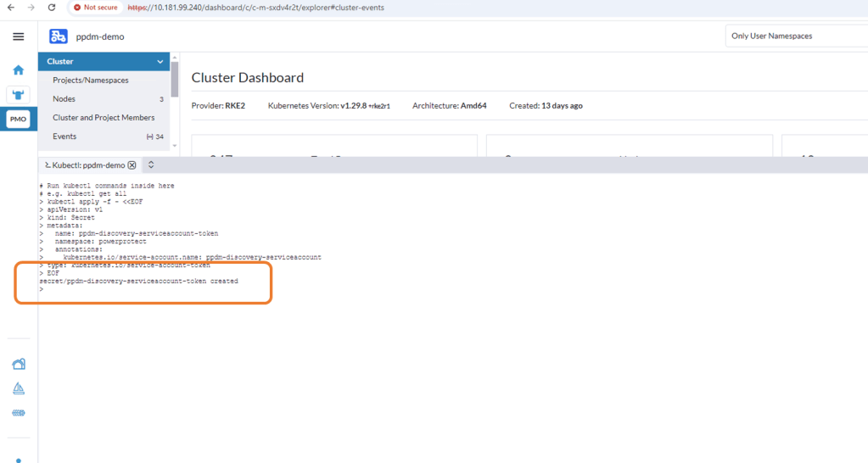This screenshot has height=463, width=868.
Task: Click browser reload button
Action: click(x=52, y=8)
